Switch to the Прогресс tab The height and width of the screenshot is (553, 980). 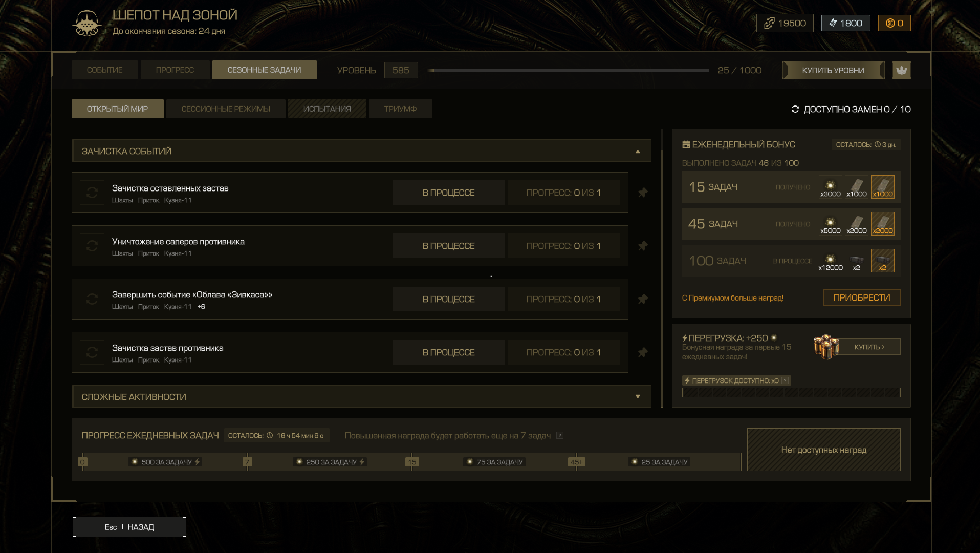coord(175,70)
